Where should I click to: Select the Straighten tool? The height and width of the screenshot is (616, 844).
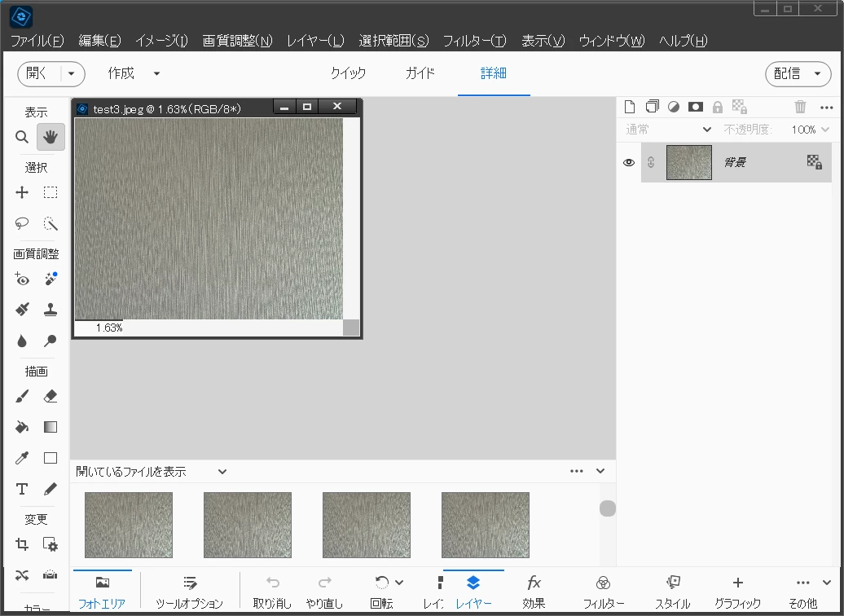pyautogui.click(x=51, y=575)
